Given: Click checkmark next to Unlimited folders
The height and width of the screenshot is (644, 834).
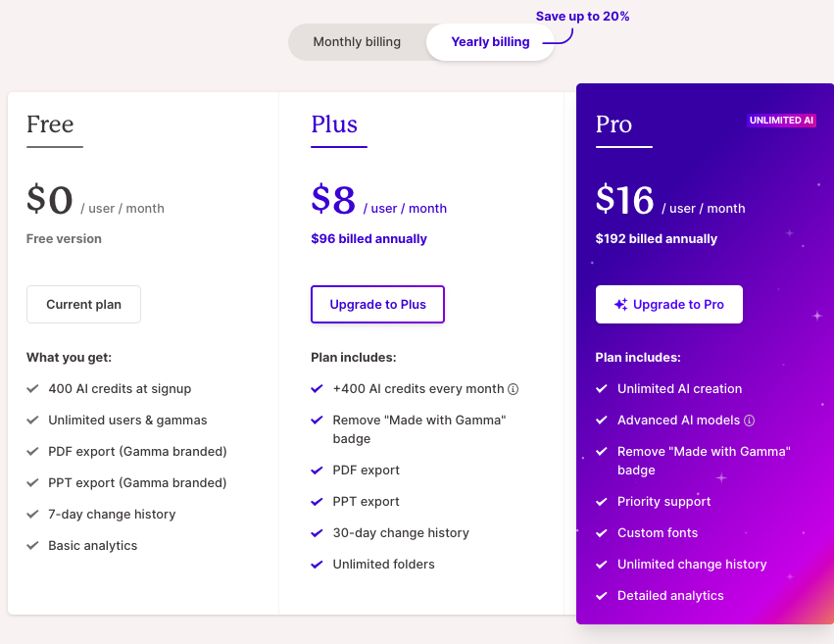Looking at the screenshot, I should click(317, 565).
